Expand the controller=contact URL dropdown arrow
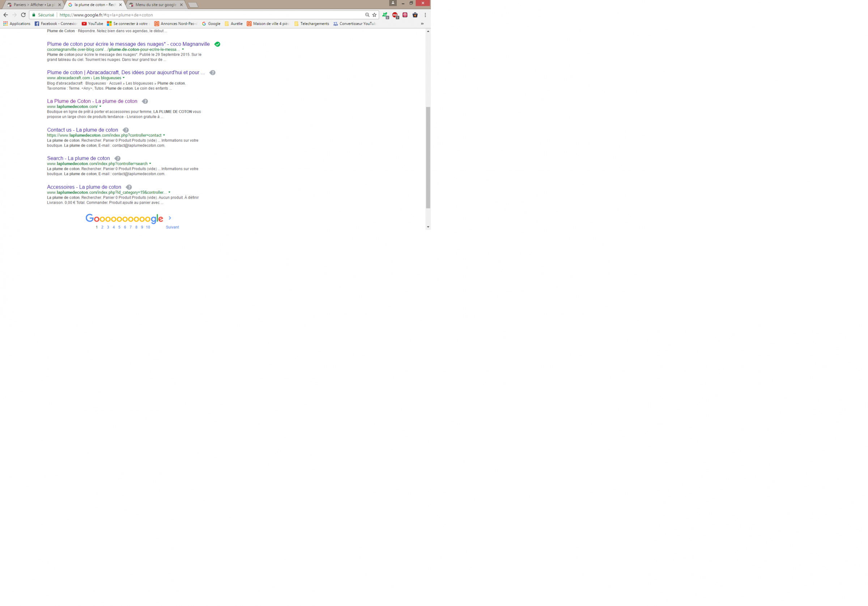This screenshot has width=868, height=606. point(164,135)
